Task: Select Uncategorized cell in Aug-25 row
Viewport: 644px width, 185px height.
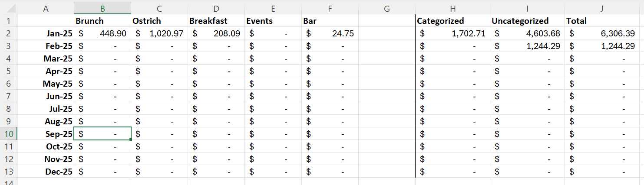Action: pyautogui.click(x=527, y=121)
